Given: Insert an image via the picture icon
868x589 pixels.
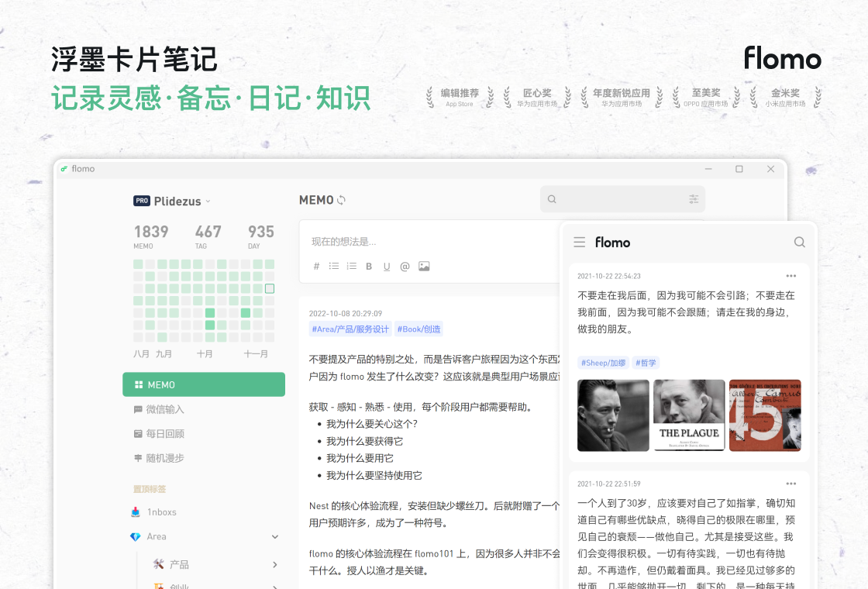Looking at the screenshot, I should tap(423, 266).
